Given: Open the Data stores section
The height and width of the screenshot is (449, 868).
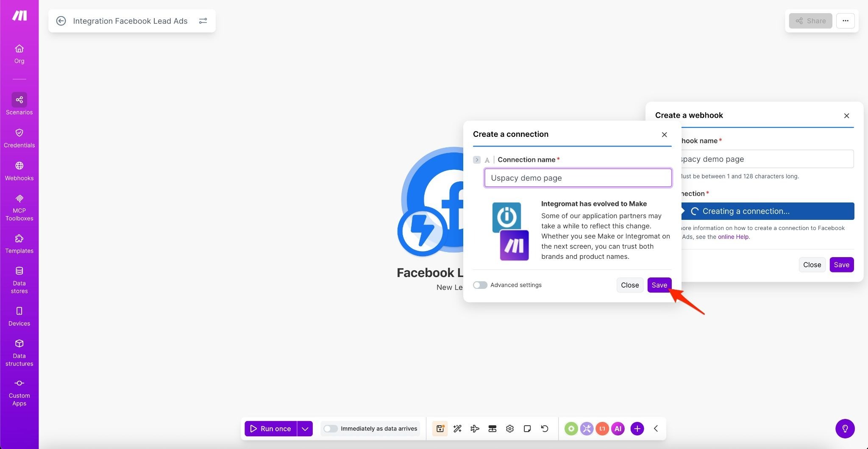Looking at the screenshot, I should 19,280.
